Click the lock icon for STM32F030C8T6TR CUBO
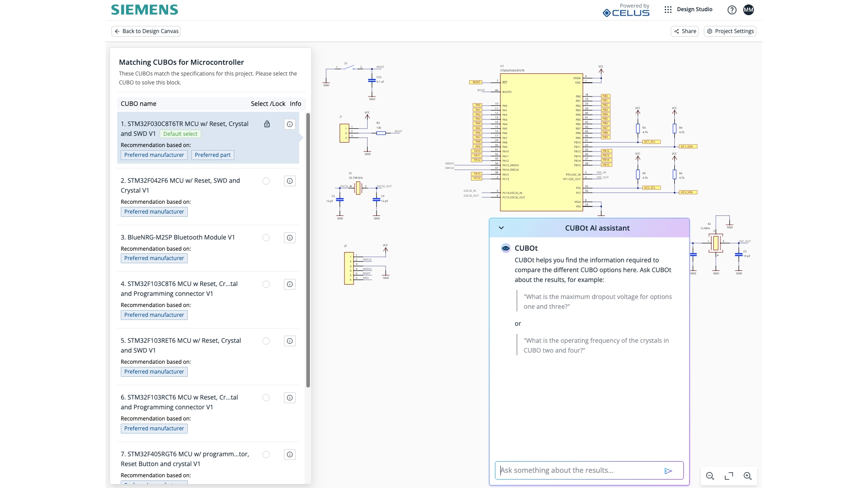868x488 pixels. coord(267,124)
